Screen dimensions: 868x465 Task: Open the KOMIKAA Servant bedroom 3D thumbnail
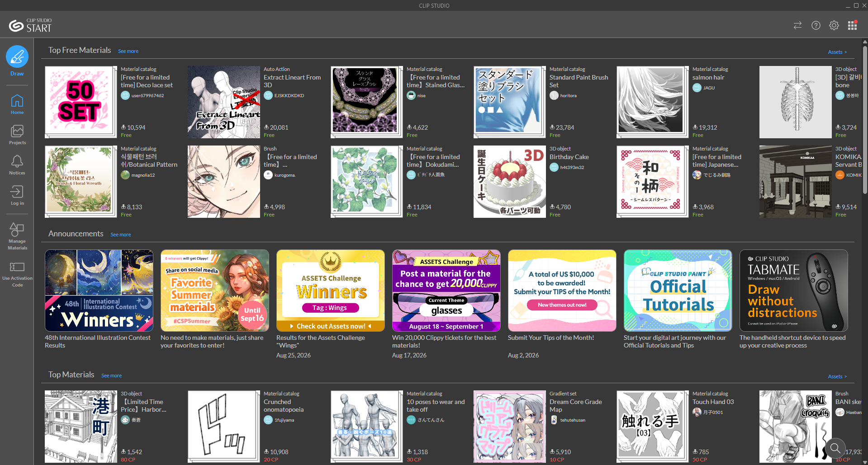click(796, 182)
